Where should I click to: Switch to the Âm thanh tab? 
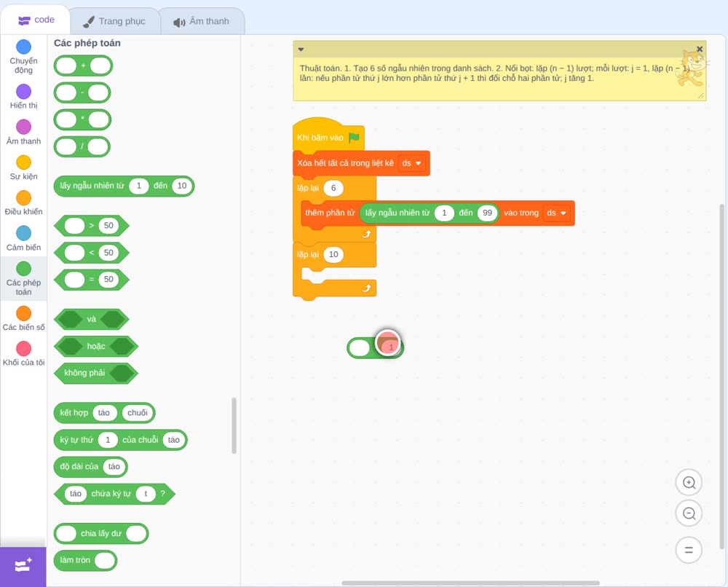(x=202, y=21)
